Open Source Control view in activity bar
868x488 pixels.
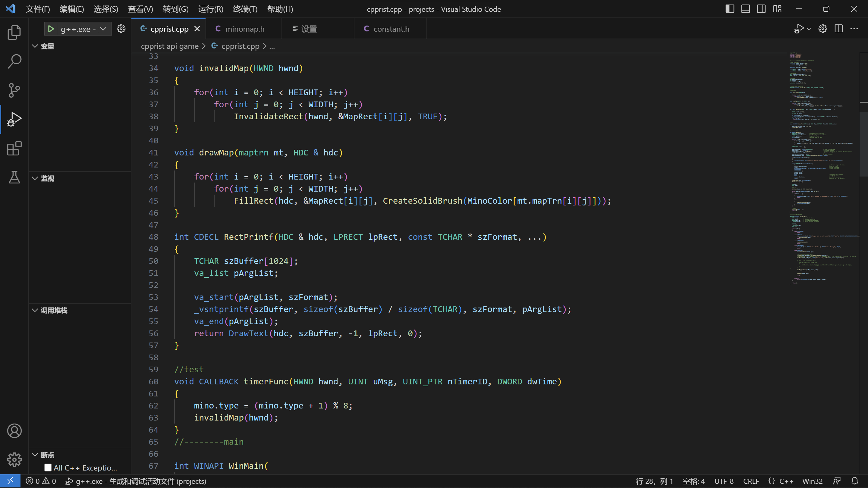click(14, 90)
